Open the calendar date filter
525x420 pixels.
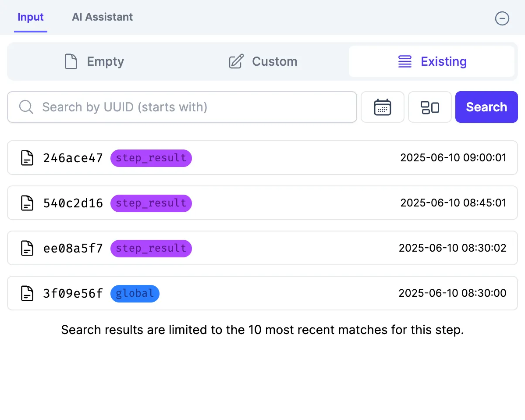pyautogui.click(x=383, y=107)
